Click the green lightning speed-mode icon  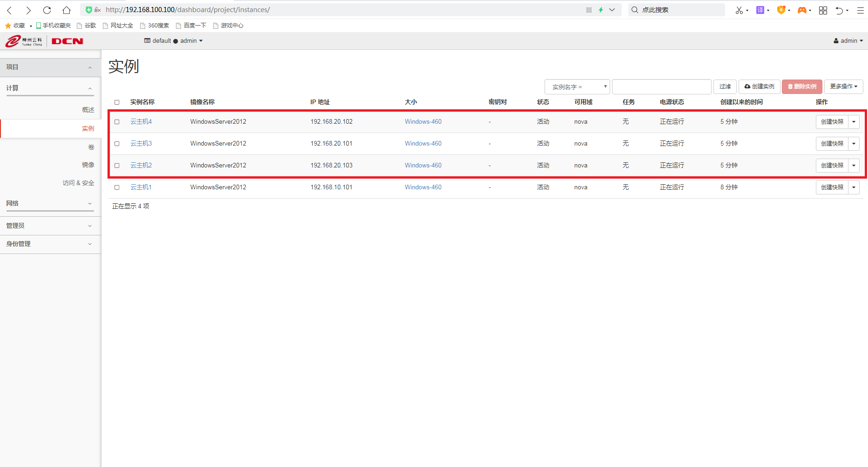pyautogui.click(x=601, y=10)
